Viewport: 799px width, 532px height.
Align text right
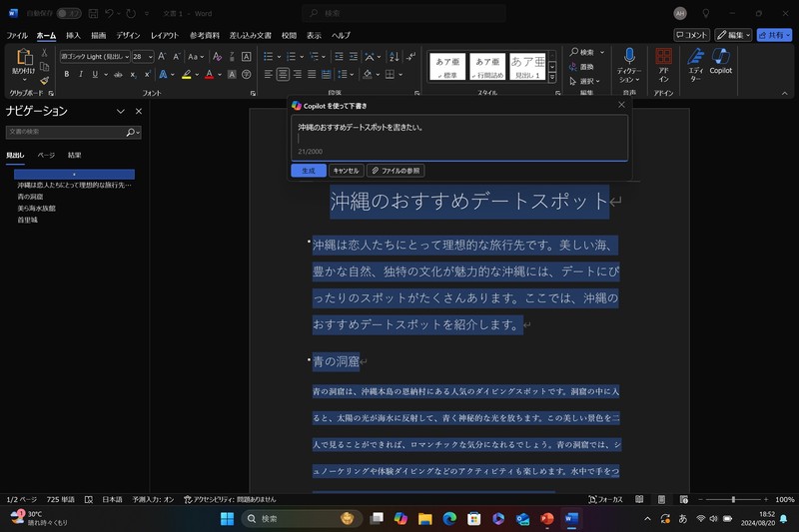297,74
